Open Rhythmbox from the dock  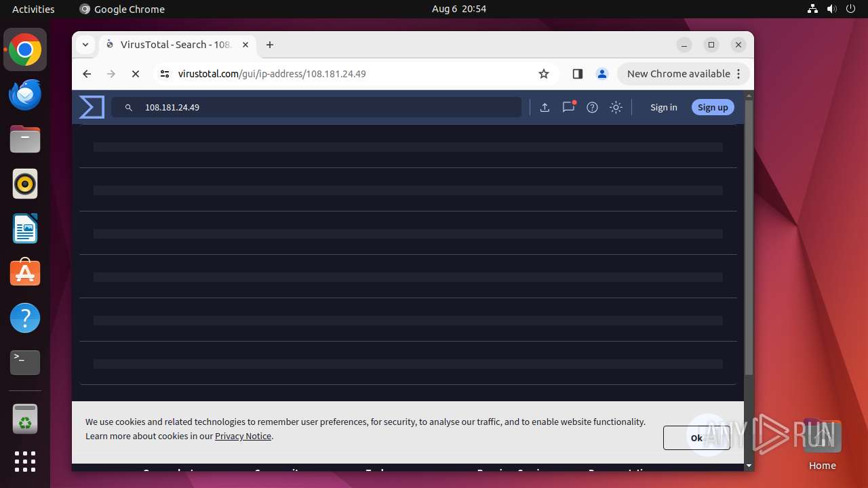pos(25,184)
